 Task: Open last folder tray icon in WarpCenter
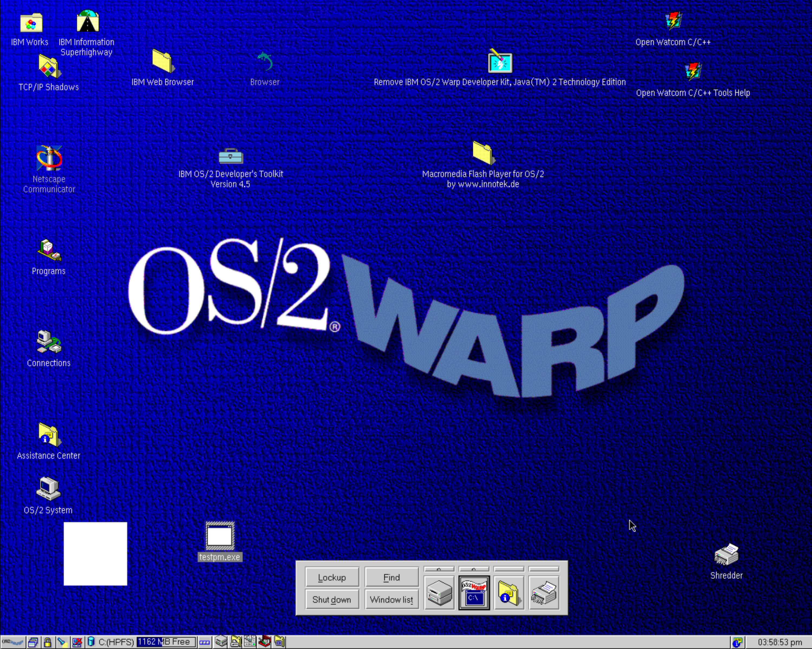click(x=279, y=641)
